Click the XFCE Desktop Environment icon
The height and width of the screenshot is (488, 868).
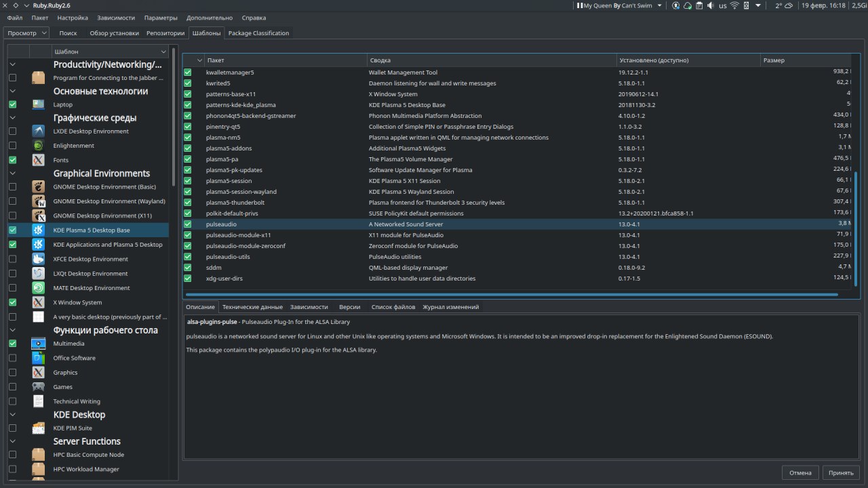click(39, 259)
